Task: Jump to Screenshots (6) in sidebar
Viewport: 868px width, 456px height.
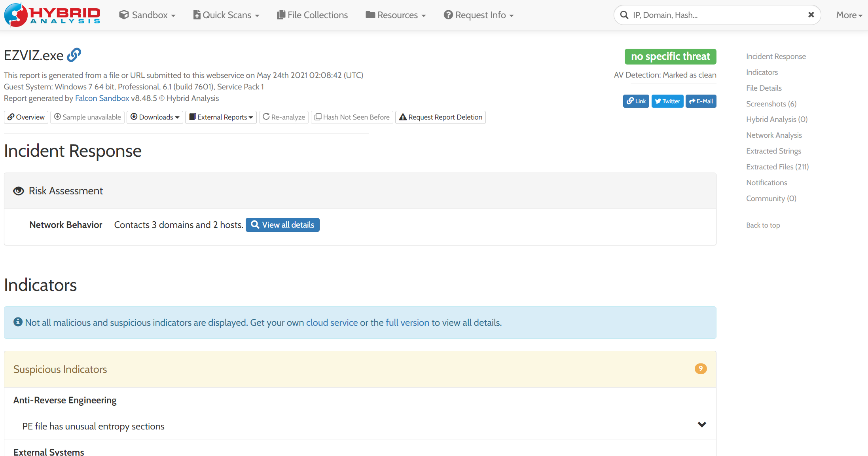Action: point(771,104)
